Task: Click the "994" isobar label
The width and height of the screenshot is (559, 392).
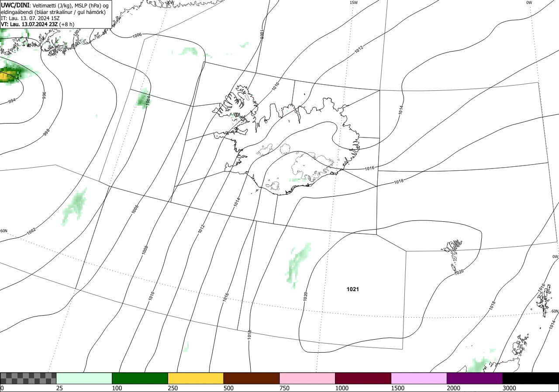Action: 12,101
